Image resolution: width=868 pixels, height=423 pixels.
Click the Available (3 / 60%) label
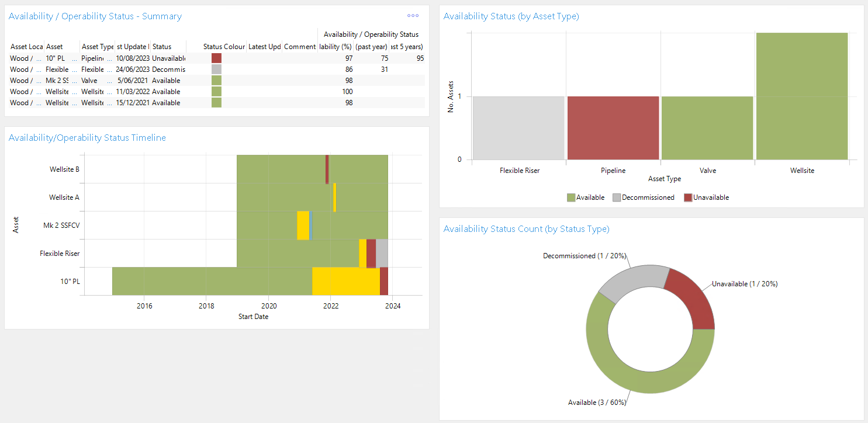tap(597, 403)
